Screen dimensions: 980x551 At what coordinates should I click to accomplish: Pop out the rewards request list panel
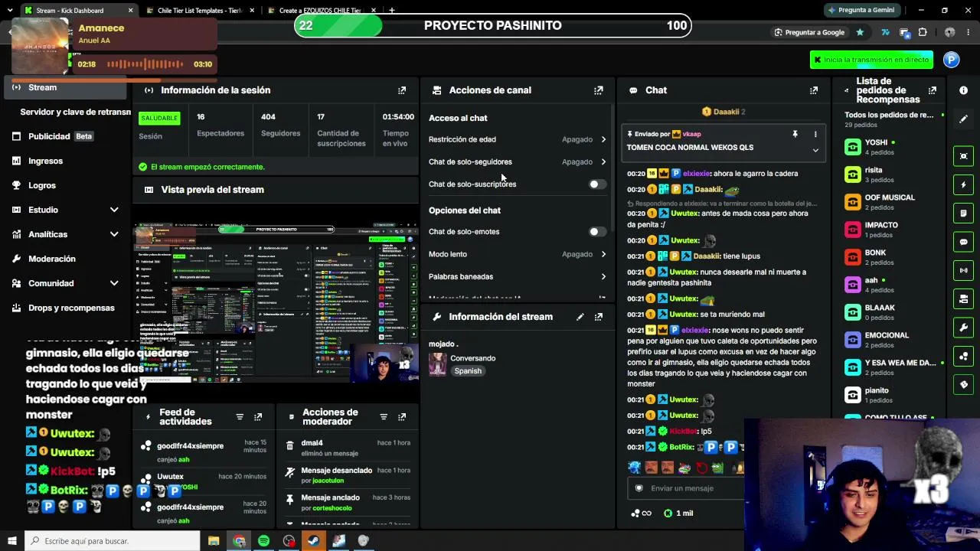coord(933,90)
